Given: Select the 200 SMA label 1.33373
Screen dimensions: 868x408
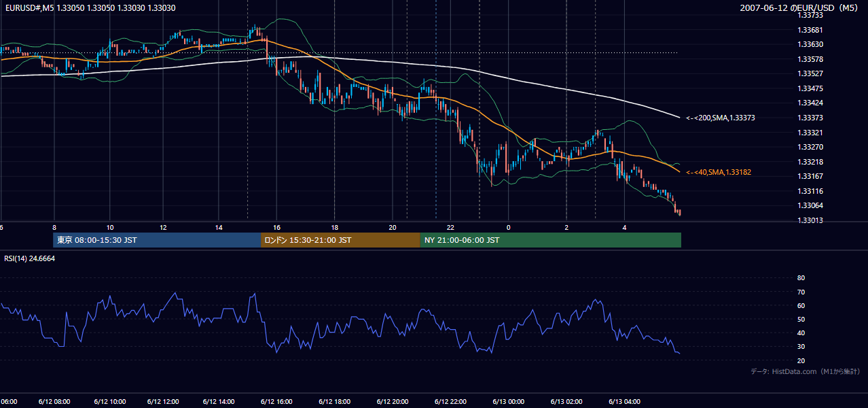Looking at the screenshot, I should 721,118.
